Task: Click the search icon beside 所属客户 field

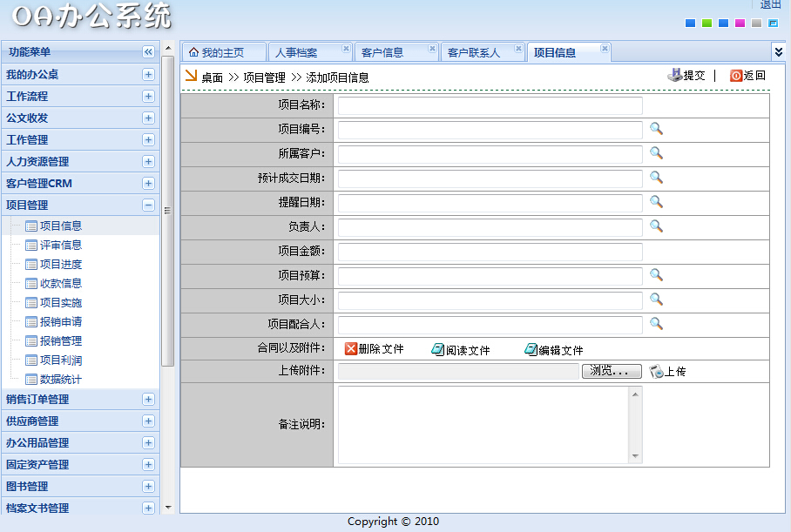Action: click(x=656, y=153)
